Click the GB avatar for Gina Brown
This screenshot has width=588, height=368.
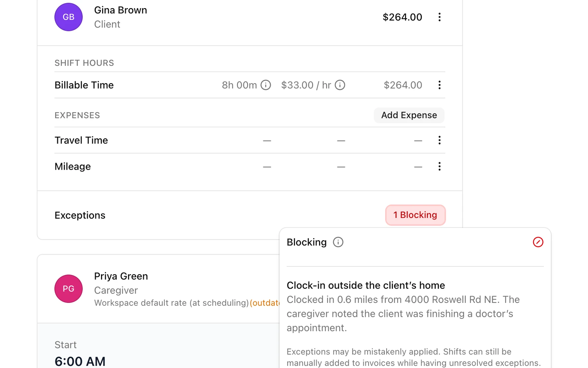(68, 17)
